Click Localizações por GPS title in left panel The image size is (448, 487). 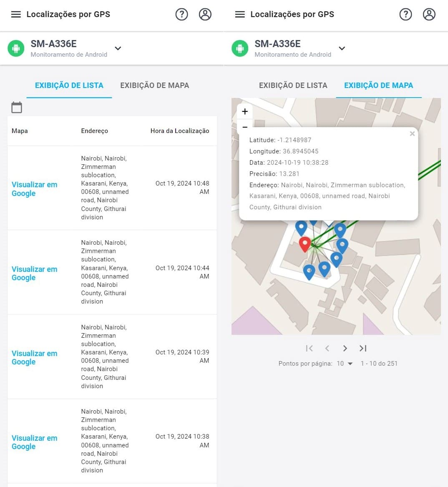68,14
